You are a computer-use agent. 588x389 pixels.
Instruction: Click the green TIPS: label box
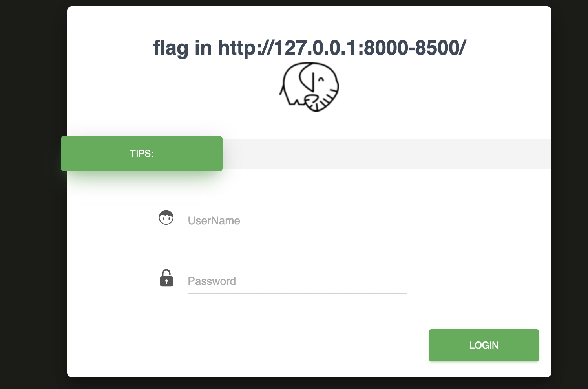pos(142,154)
